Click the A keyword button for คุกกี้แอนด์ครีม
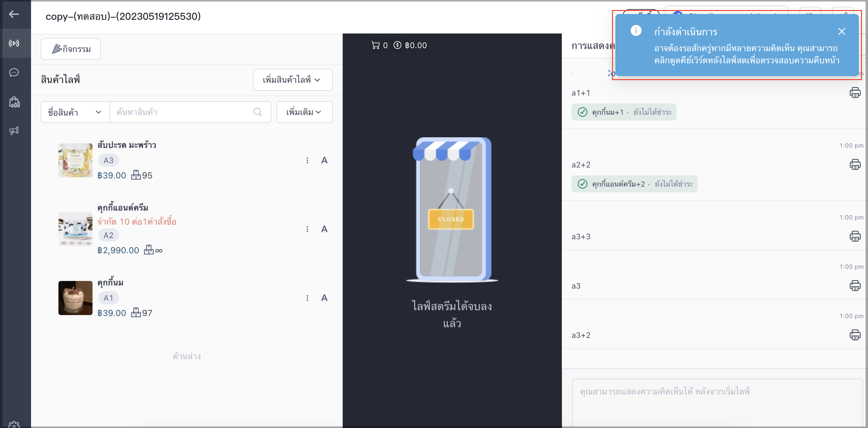The height and width of the screenshot is (428, 868). click(324, 229)
